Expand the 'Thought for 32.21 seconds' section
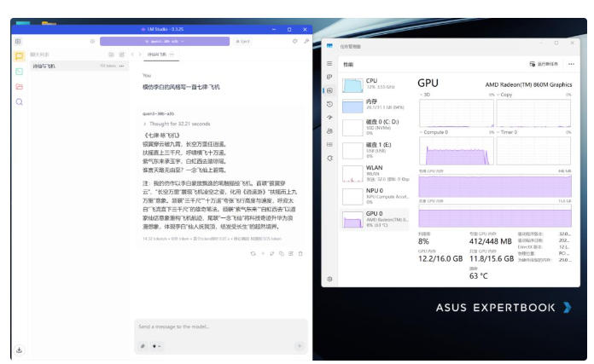Screen dimensions: 594x364 (177, 124)
